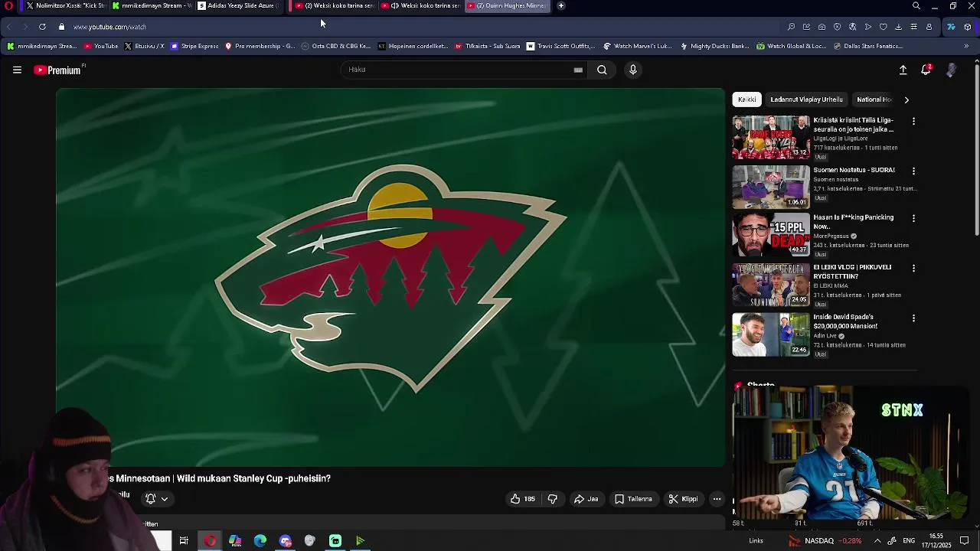Open Task View on the taskbar

[x=184, y=541]
